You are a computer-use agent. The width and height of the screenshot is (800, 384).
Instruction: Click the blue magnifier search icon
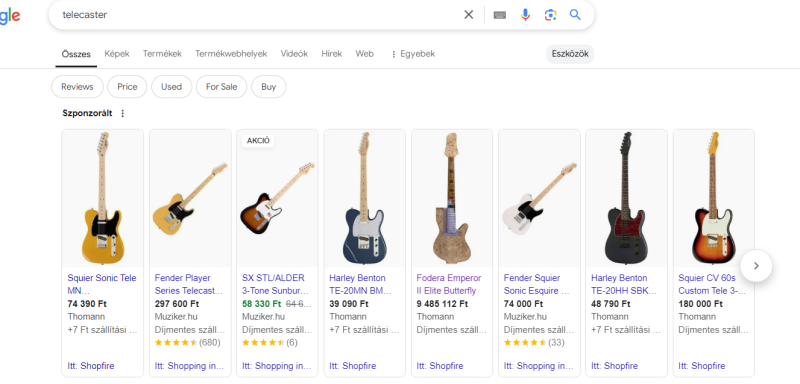(575, 15)
